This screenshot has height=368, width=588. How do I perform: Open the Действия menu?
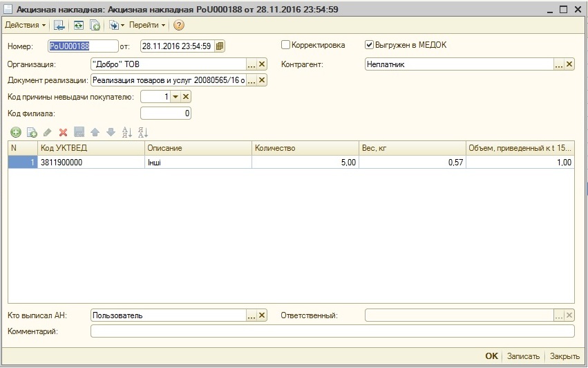point(25,26)
